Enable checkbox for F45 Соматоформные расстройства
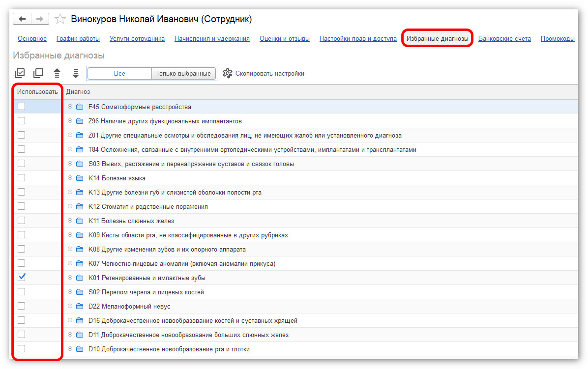The height and width of the screenshot is (369, 588). pos(22,106)
